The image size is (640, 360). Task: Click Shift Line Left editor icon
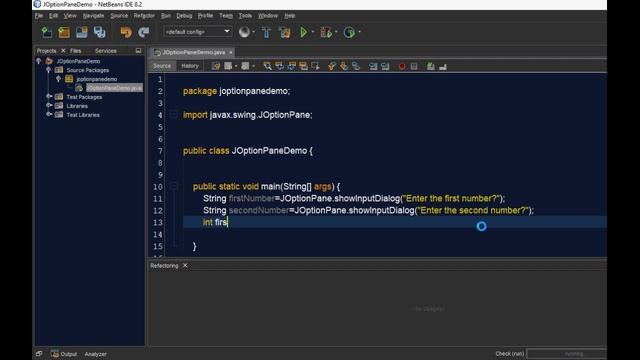click(373, 66)
